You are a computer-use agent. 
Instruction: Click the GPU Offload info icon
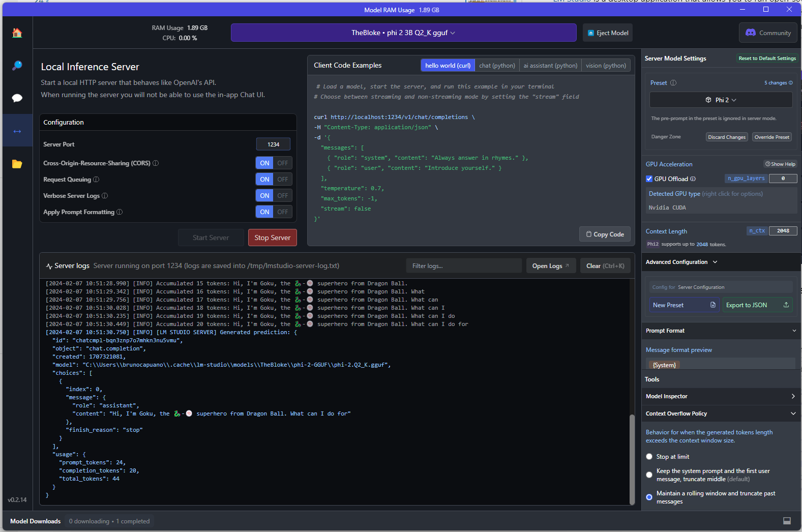click(693, 179)
